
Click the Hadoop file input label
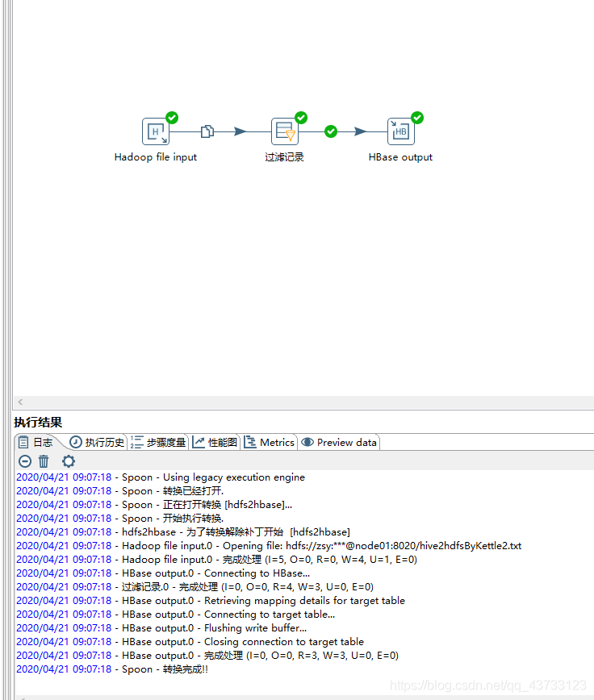click(156, 157)
